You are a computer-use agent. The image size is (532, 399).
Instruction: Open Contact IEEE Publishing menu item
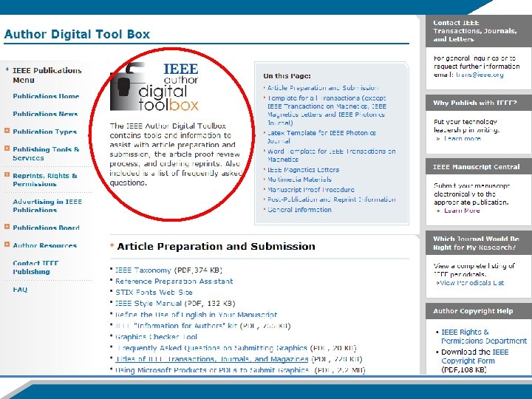tap(35, 267)
